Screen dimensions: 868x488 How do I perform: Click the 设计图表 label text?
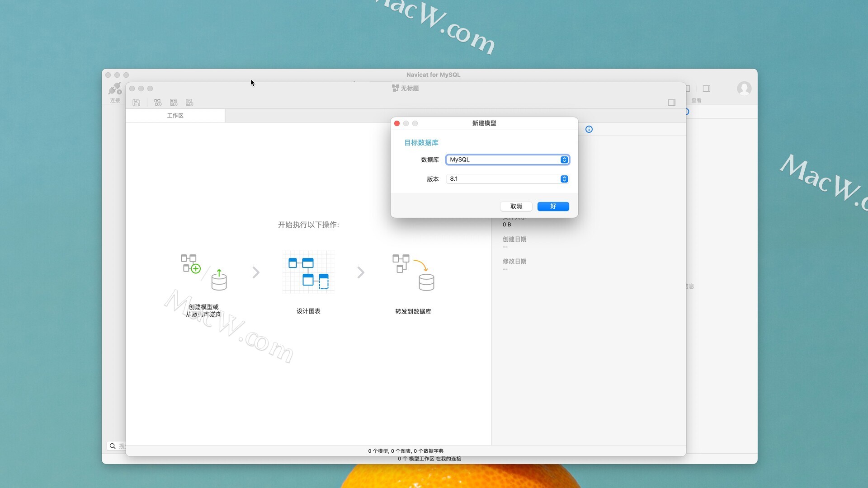308,311
